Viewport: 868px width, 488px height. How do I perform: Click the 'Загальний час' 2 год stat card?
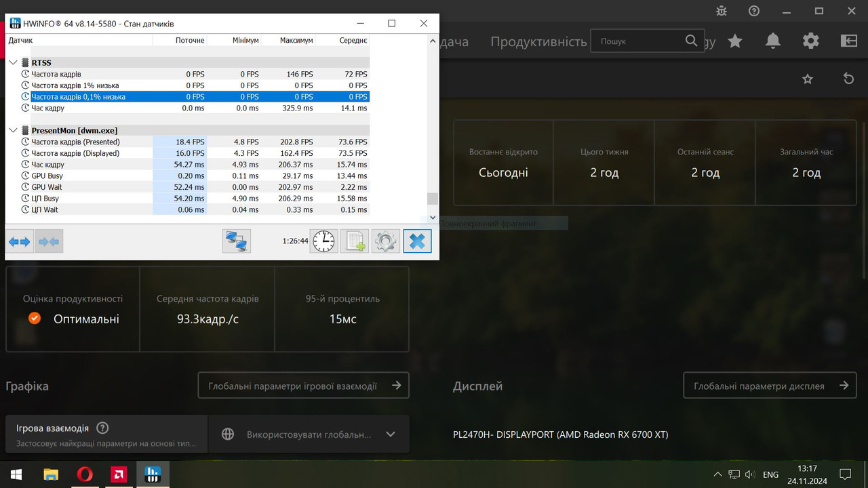coord(806,163)
